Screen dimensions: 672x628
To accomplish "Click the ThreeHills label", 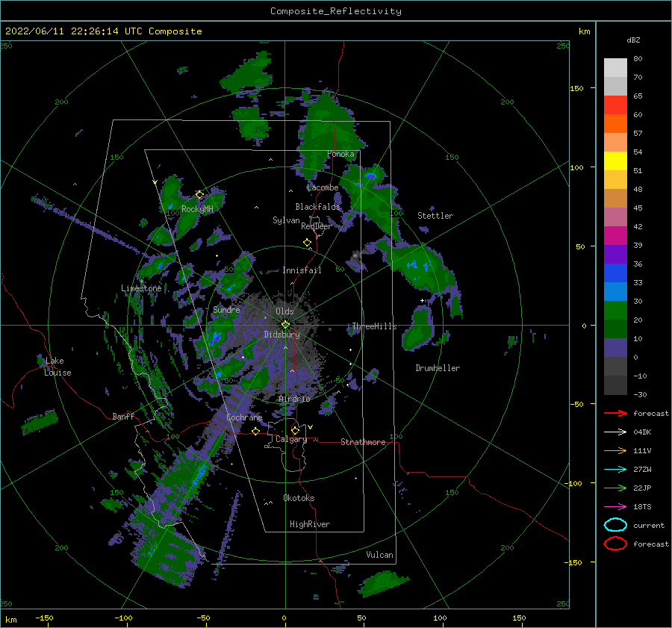I will pyautogui.click(x=374, y=326).
